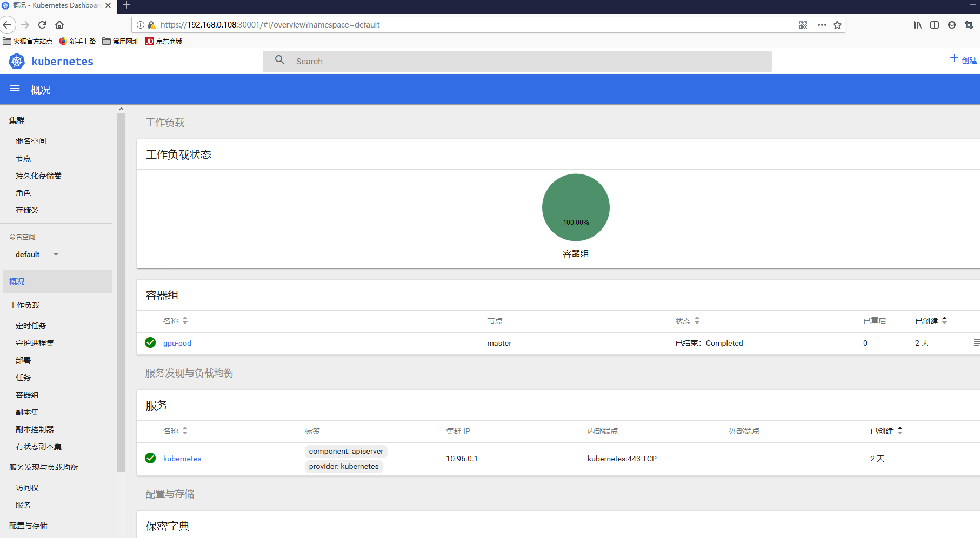Click the screenshot crop toolbar icon
This screenshot has height=538, width=980.
(x=969, y=25)
